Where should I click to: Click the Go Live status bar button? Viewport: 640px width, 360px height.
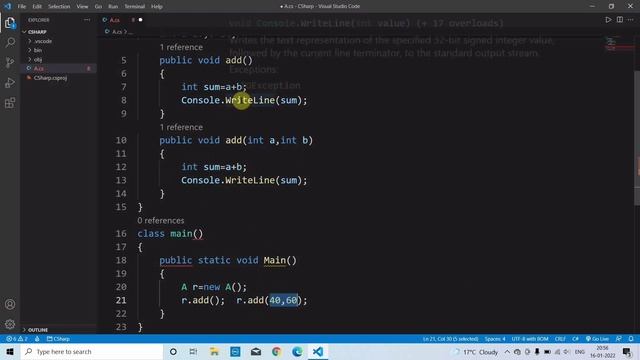[x=597, y=339]
